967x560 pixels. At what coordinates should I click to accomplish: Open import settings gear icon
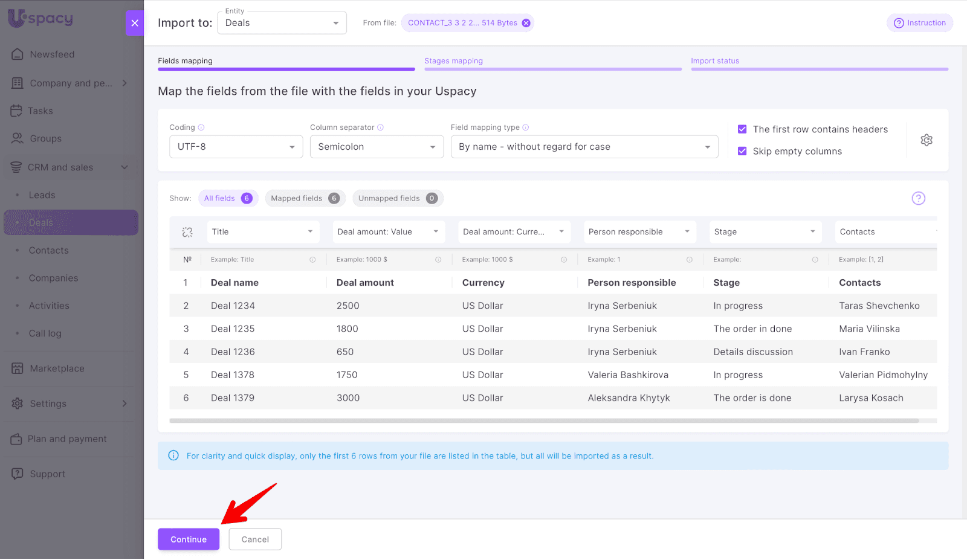(926, 140)
